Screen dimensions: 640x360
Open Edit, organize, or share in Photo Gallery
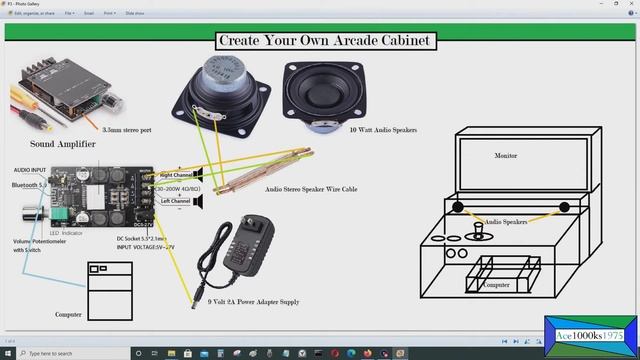click(x=31, y=13)
